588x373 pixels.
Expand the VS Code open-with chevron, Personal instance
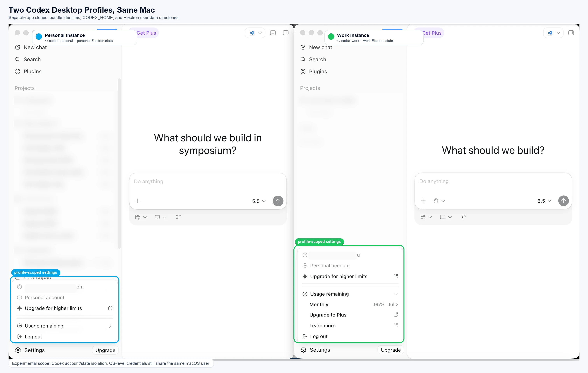tap(260, 33)
